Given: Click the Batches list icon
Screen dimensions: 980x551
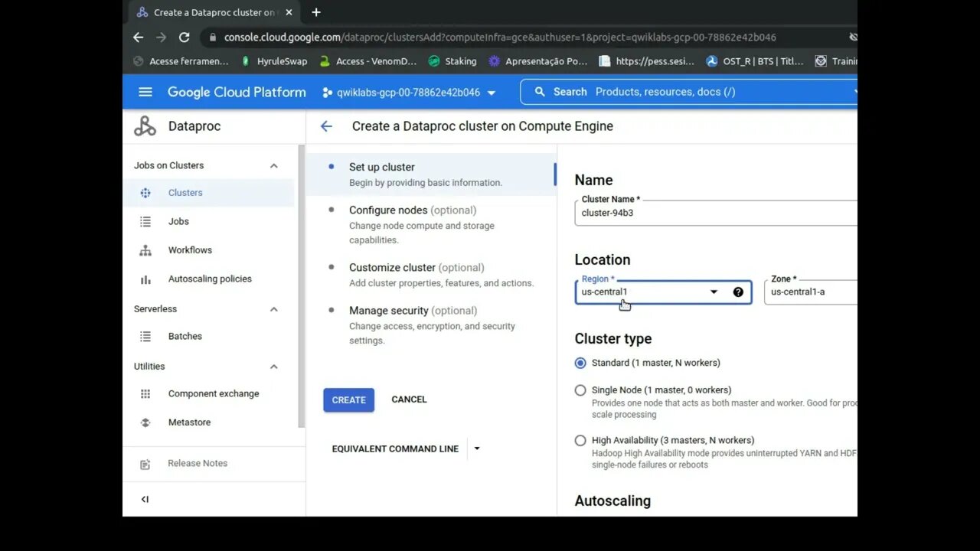Looking at the screenshot, I should 145,337.
